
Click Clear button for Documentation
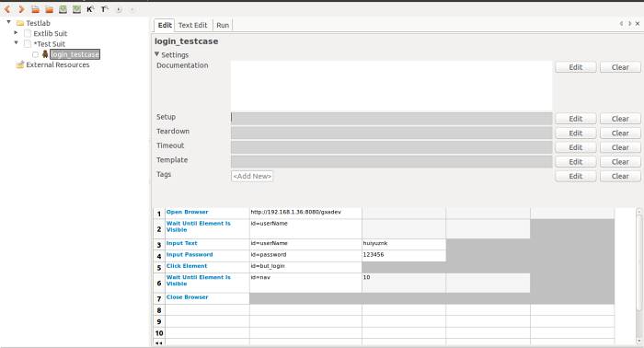tap(620, 67)
